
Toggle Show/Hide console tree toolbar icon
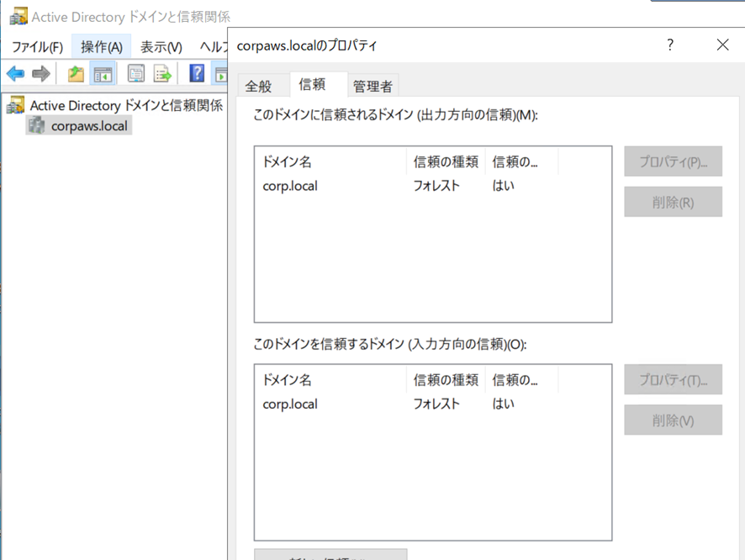tap(103, 74)
